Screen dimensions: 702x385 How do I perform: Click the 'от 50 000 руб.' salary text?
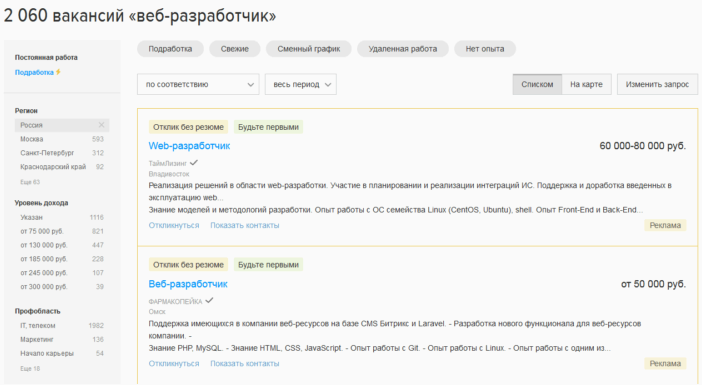653,284
